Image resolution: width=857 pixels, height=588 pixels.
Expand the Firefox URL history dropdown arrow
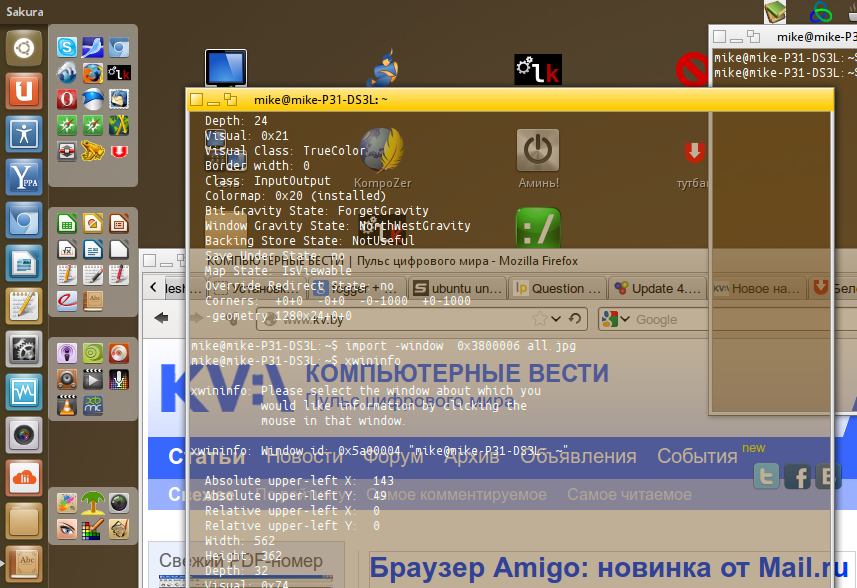coord(556,319)
